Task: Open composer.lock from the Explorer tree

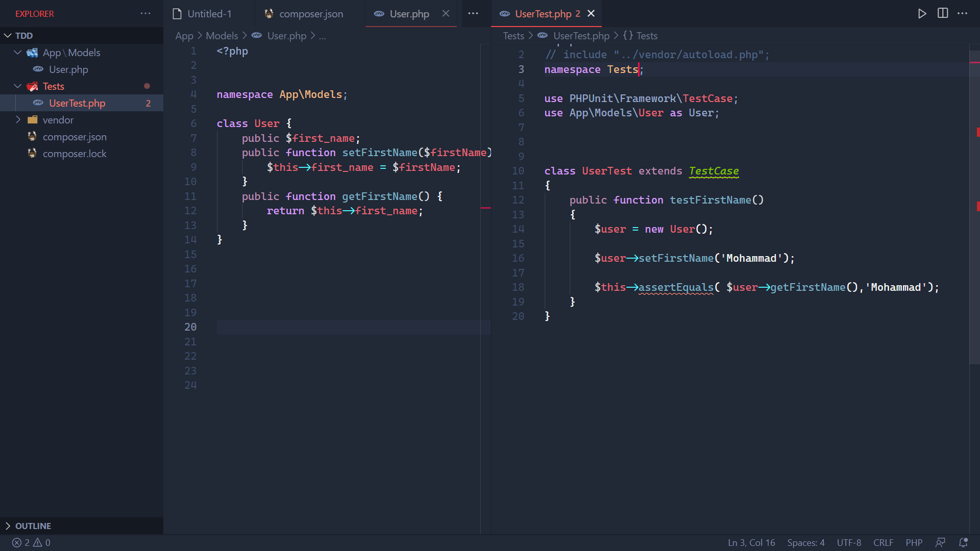Action: point(75,154)
